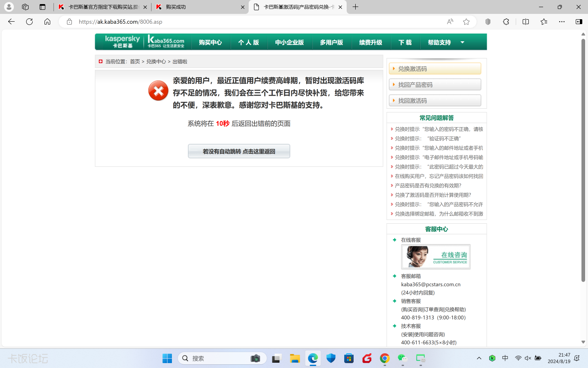Screen dimensions: 588x368
Task: Open tab actions menu icon
Action: 42,7
